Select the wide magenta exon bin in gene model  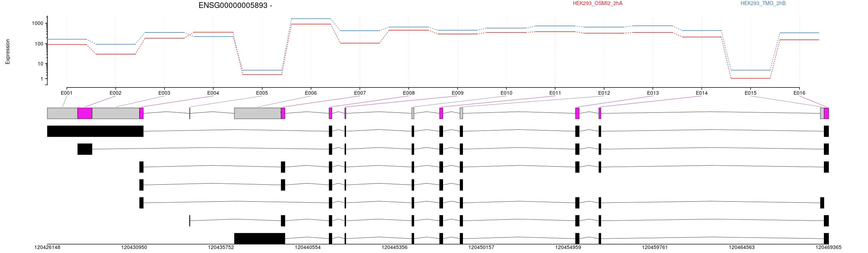[85, 113]
